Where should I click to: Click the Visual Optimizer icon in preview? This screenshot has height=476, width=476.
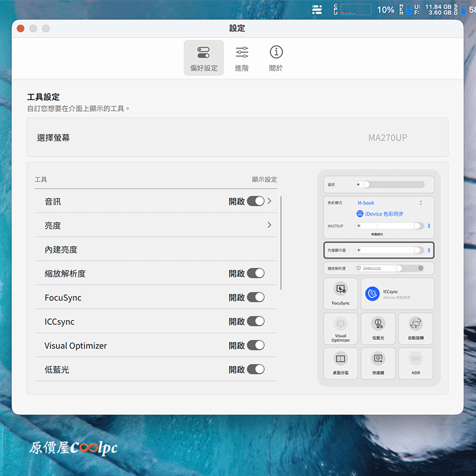click(340, 324)
